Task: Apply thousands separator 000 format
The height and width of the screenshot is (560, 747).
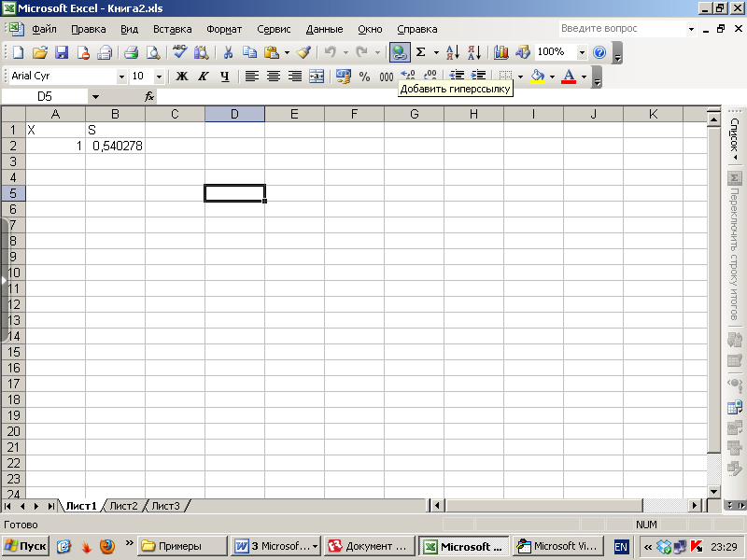Action: tap(387, 76)
